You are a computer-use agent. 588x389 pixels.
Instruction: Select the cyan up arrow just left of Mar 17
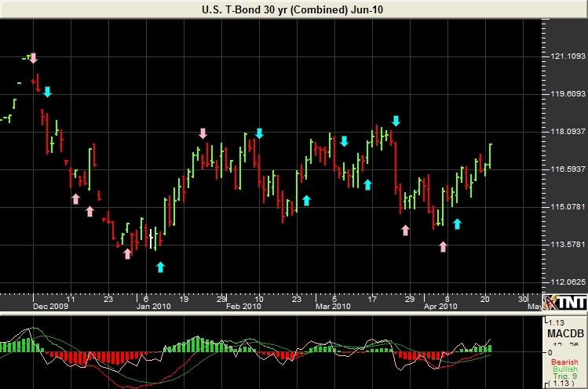(x=368, y=184)
